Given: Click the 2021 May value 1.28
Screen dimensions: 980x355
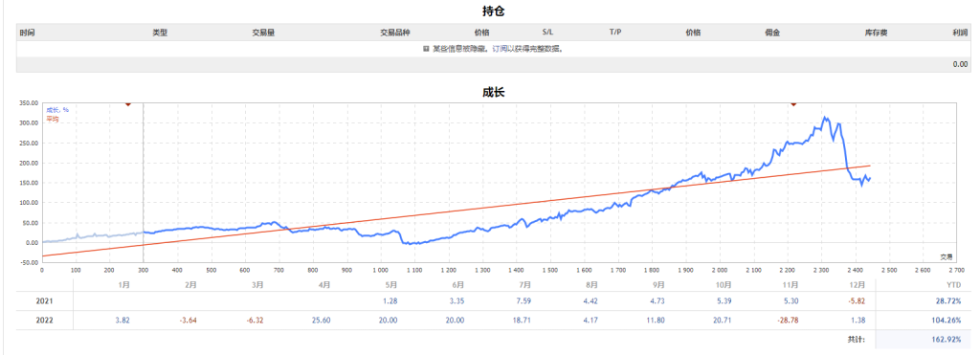Looking at the screenshot, I should point(390,301).
